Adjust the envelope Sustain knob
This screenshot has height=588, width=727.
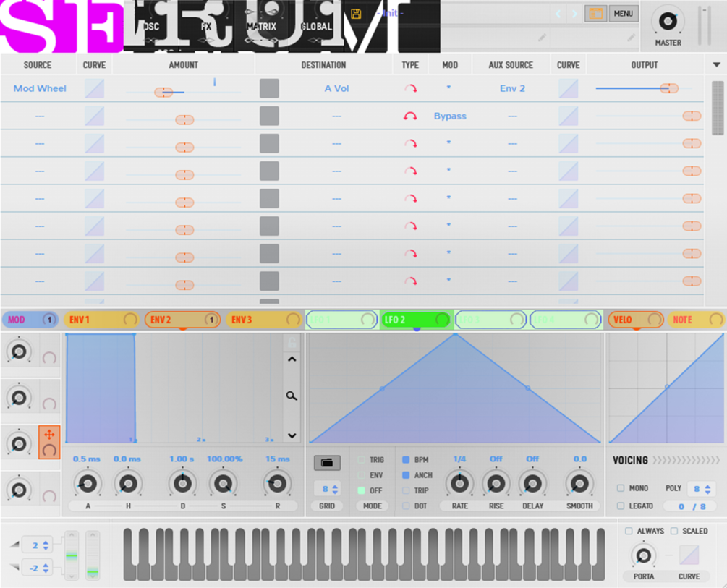224,484
